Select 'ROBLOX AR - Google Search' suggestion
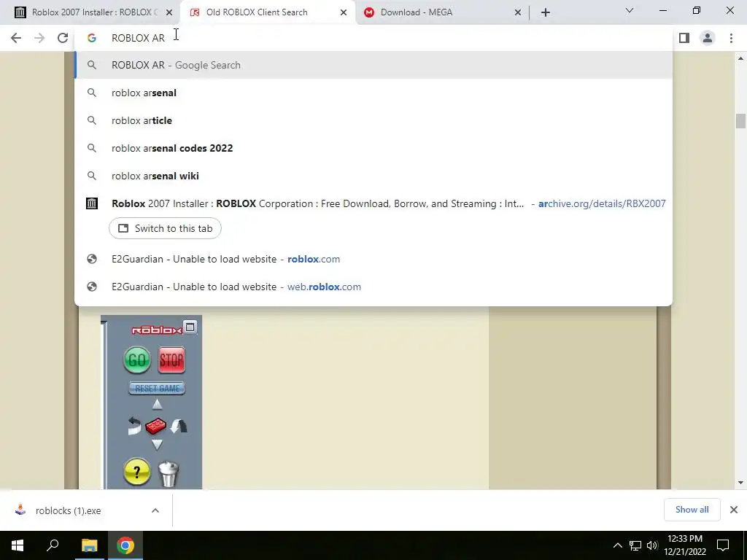Viewport: 747px width, 560px height. pos(373,65)
